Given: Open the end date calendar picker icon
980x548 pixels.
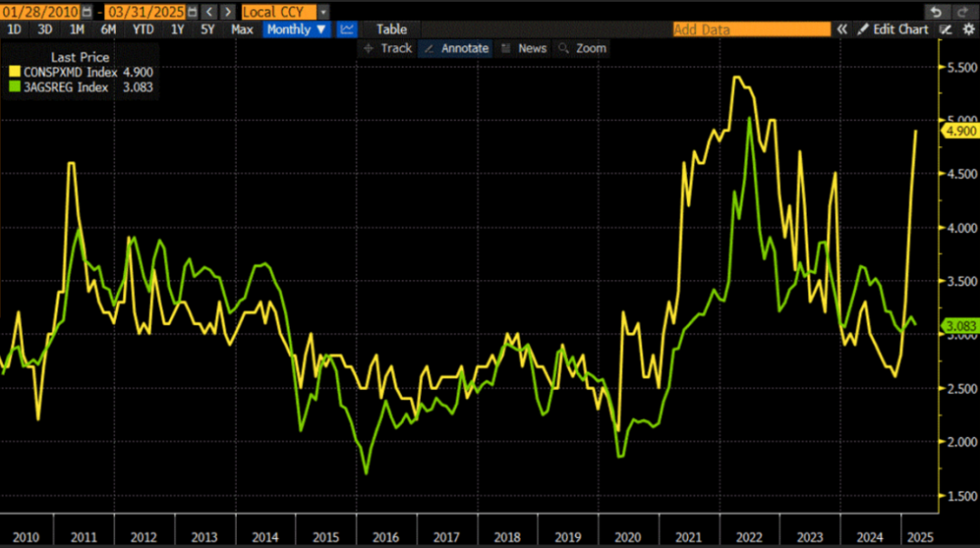Looking at the screenshot, I should coord(192,12).
